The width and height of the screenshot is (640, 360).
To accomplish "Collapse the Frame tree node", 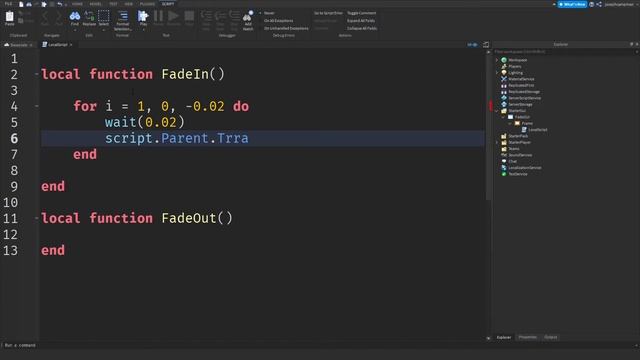I will click(x=510, y=123).
